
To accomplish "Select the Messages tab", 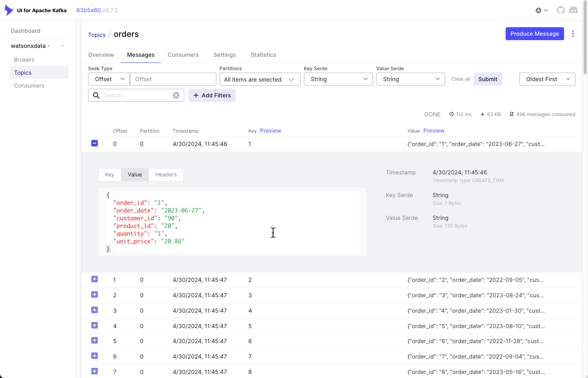I will click(x=141, y=55).
